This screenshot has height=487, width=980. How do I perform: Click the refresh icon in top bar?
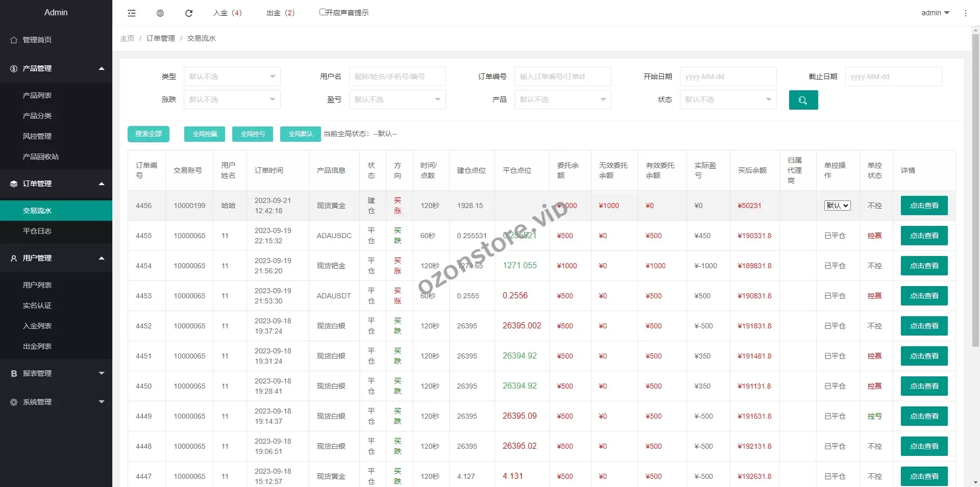point(189,13)
